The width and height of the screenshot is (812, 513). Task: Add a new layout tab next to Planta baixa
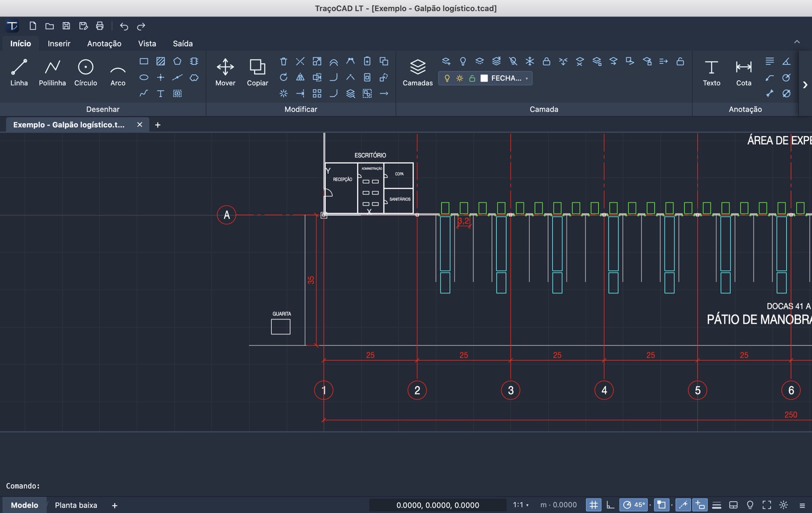click(115, 505)
